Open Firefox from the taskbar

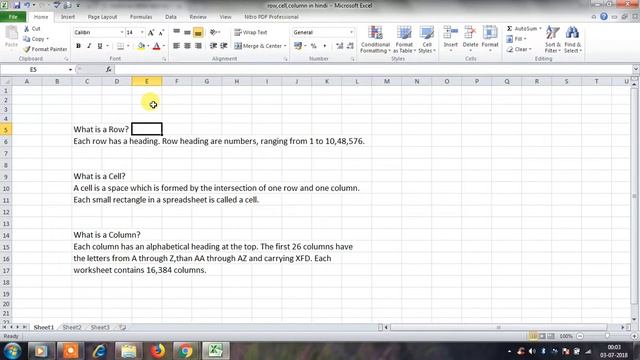pos(158,351)
